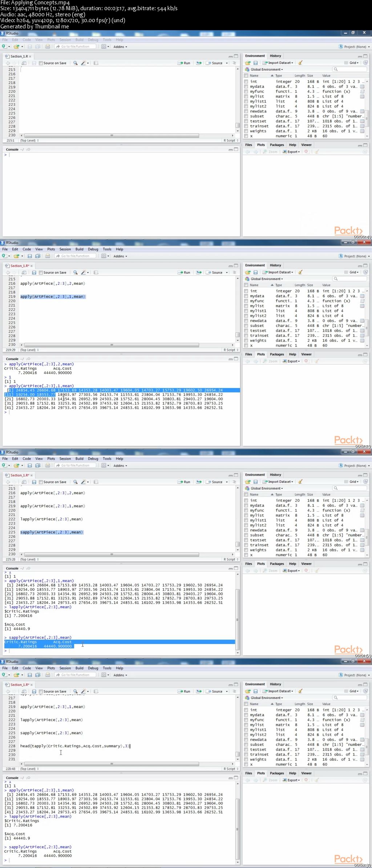Minimize editor pane in the 00:01:19 frame

pyautogui.click(x=230, y=266)
